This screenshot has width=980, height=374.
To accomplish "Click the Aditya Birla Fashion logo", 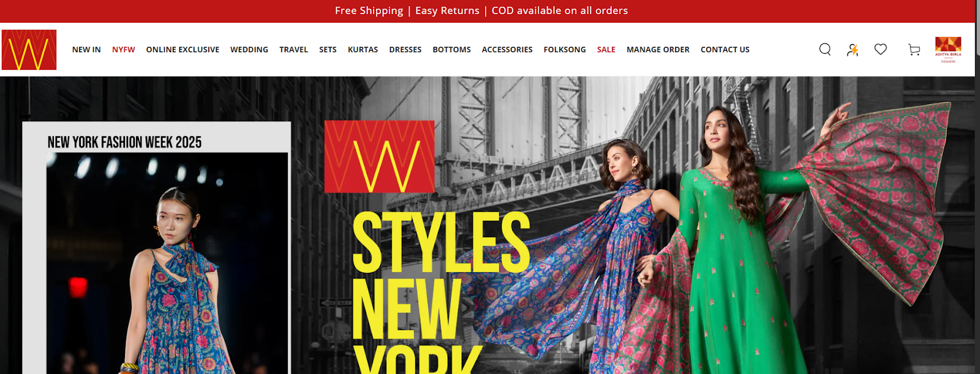I will [948, 50].
